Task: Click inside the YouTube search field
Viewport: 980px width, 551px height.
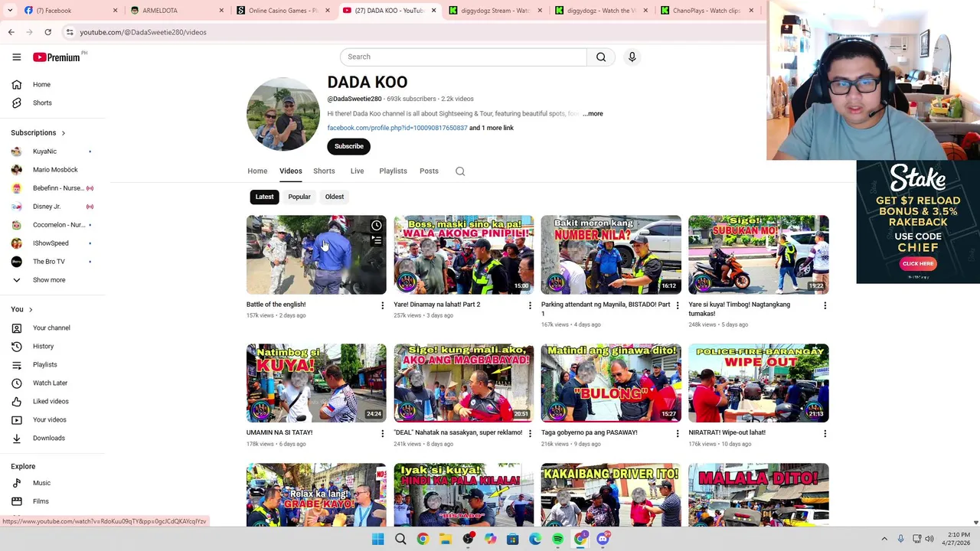Action: coord(463,57)
